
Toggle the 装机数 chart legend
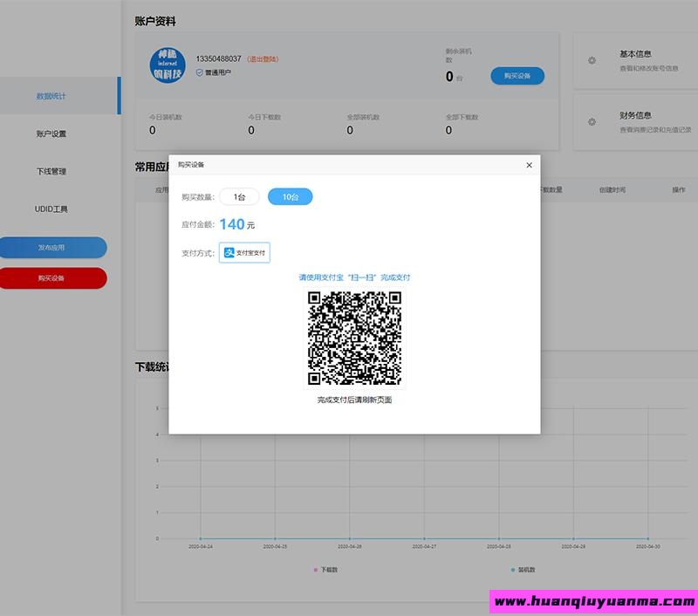pyautogui.click(x=523, y=570)
